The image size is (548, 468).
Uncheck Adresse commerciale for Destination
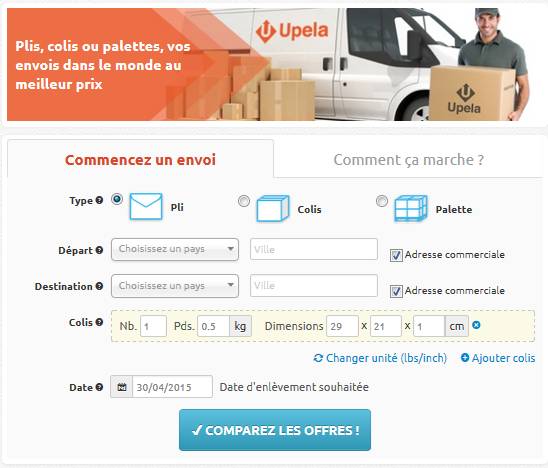[396, 291]
